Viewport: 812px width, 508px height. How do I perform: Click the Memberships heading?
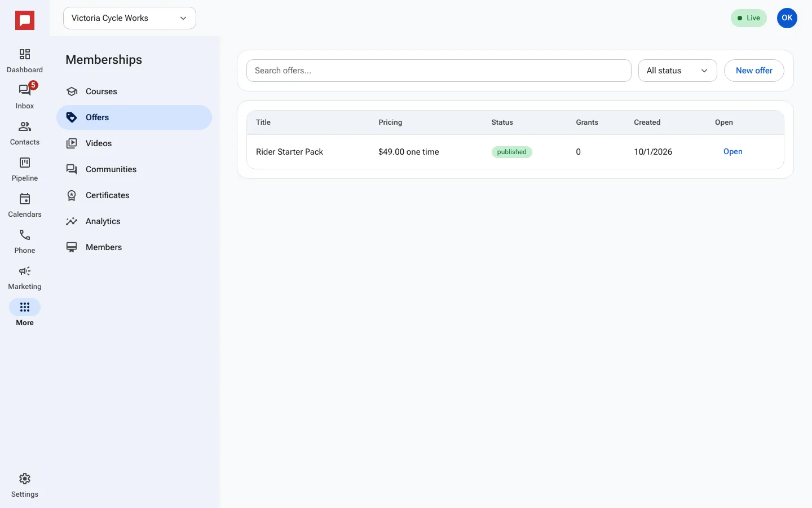tap(104, 60)
